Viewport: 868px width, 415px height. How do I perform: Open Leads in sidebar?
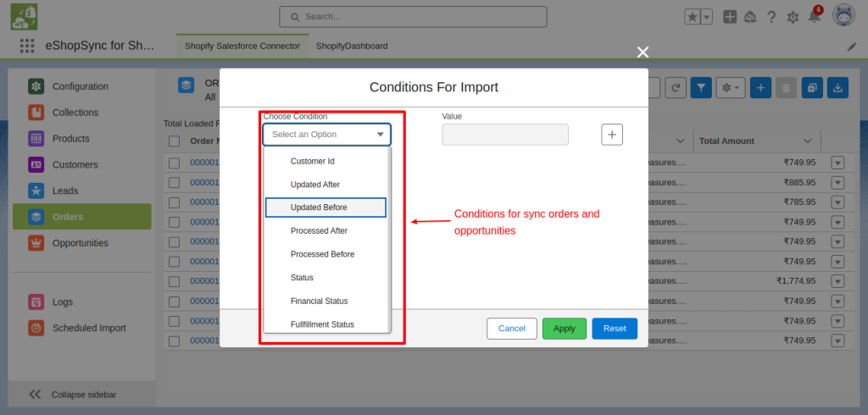(x=82, y=191)
